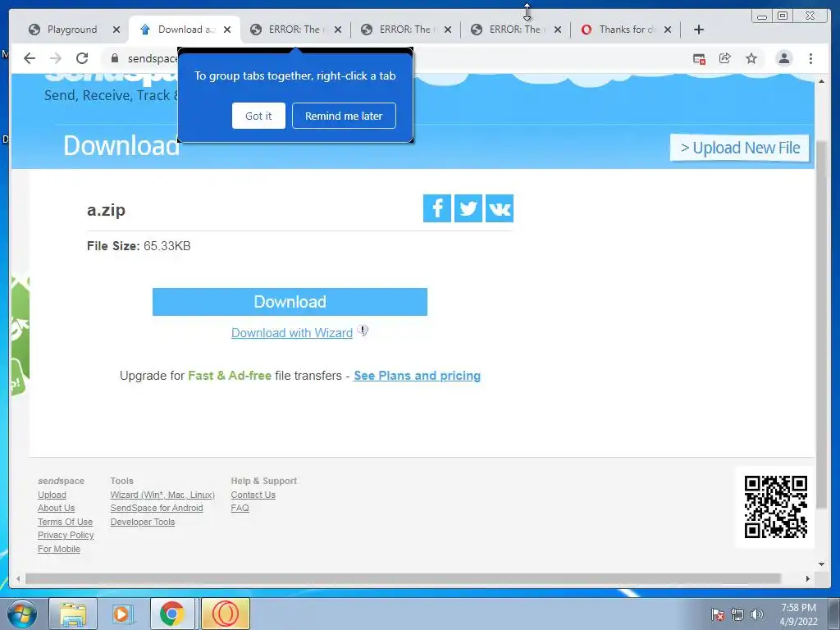Click the network tray icon

(737, 614)
